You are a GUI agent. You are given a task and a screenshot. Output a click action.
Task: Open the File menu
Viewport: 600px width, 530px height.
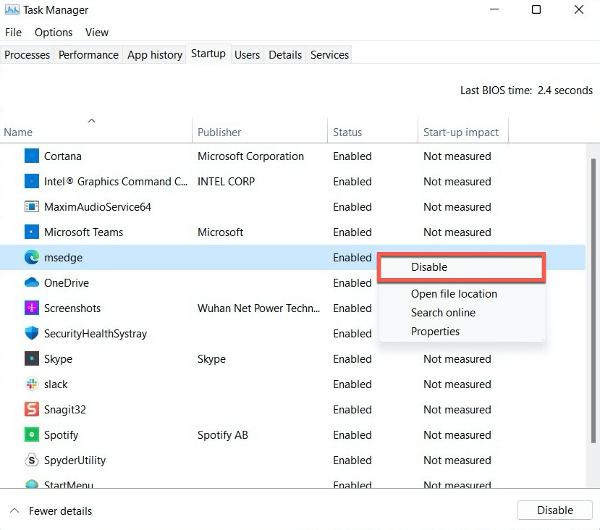pos(13,32)
